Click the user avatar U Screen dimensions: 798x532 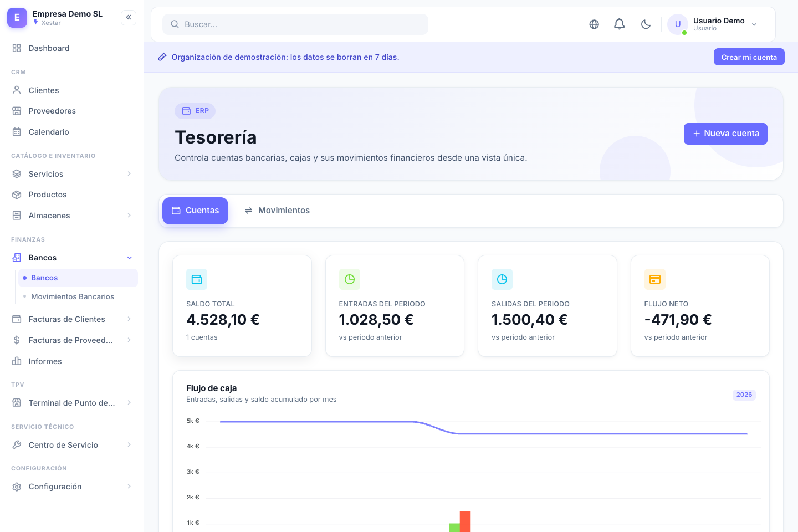pyautogui.click(x=678, y=24)
